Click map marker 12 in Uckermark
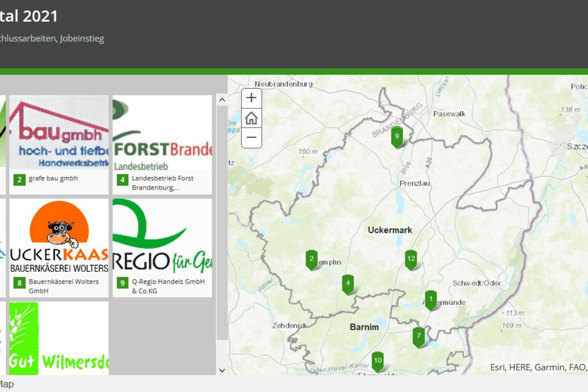The width and height of the screenshot is (588, 392). 411,259
